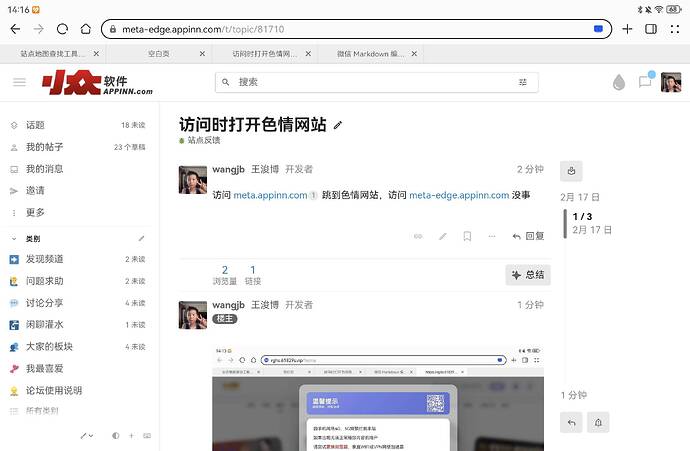The height and width of the screenshot is (451, 690).
Task: Click the blue reader icon in address bar
Action: click(x=598, y=29)
